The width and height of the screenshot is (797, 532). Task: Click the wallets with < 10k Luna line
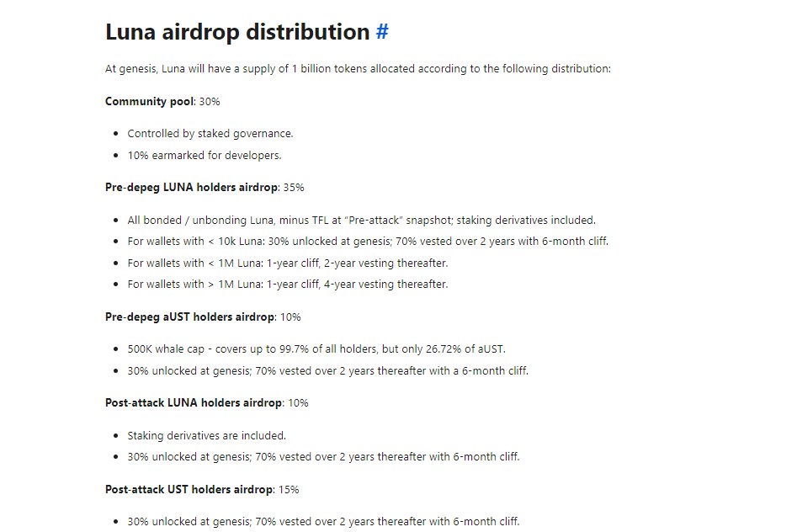(368, 241)
